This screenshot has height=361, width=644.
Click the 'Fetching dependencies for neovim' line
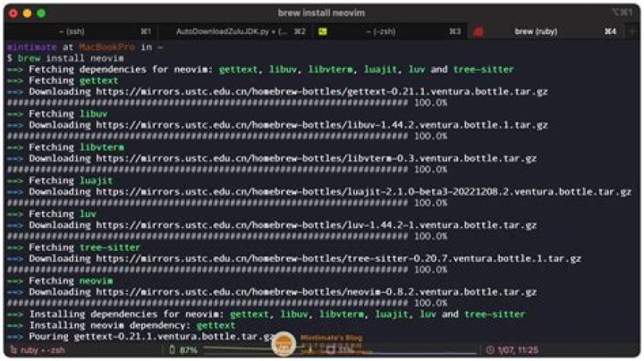point(260,70)
